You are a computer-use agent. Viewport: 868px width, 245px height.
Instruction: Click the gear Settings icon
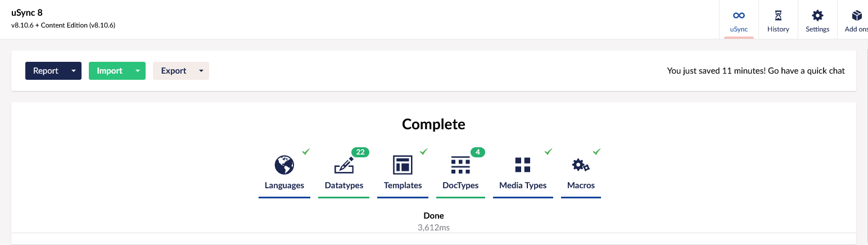tap(817, 15)
